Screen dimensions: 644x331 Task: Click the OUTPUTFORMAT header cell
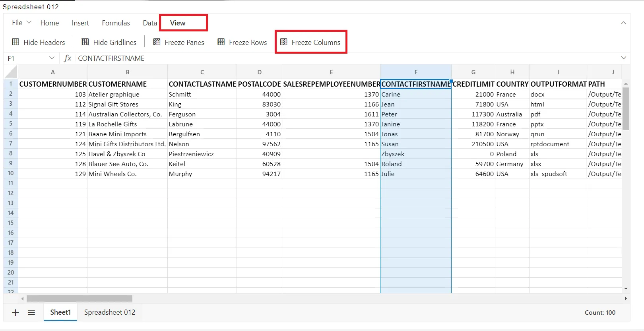[x=558, y=84]
